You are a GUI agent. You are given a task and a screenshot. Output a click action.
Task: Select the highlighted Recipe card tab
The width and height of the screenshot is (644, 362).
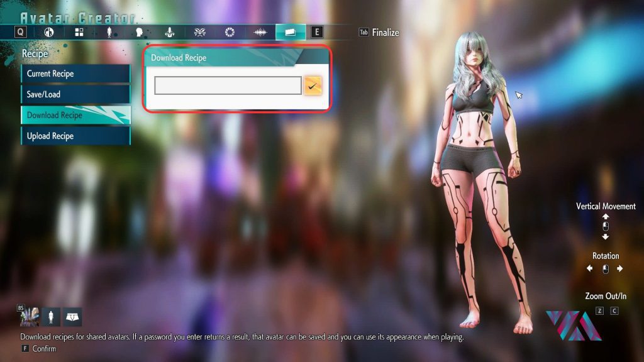[x=290, y=32]
